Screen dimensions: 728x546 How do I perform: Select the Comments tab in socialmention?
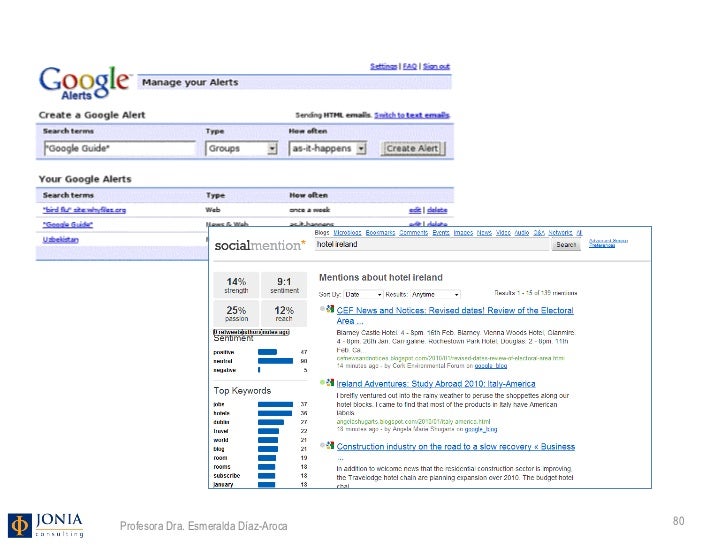click(x=413, y=233)
